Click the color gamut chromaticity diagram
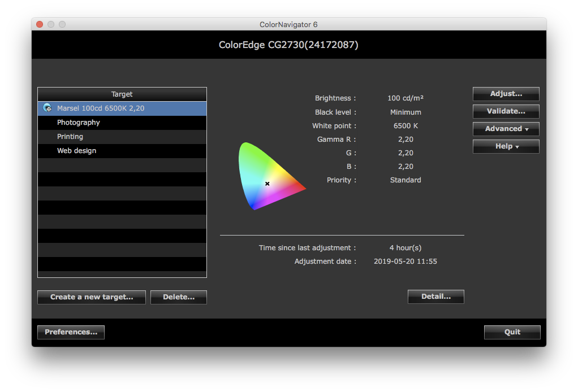Viewport: 578px width, 392px height. [x=272, y=176]
